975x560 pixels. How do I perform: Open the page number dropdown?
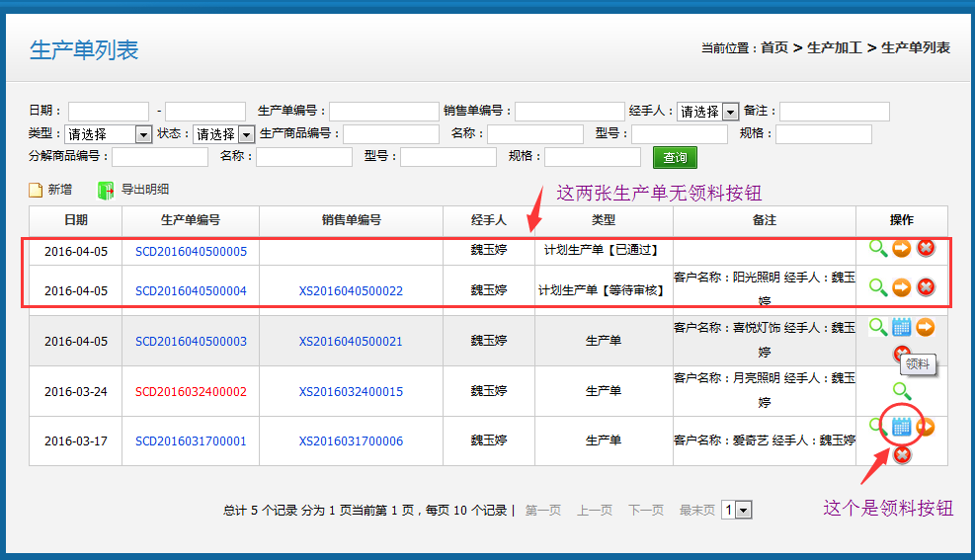(x=743, y=511)
